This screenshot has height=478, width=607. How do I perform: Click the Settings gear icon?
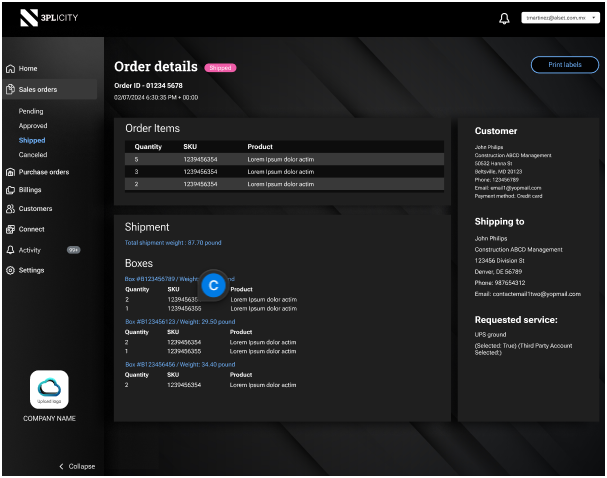10,270
